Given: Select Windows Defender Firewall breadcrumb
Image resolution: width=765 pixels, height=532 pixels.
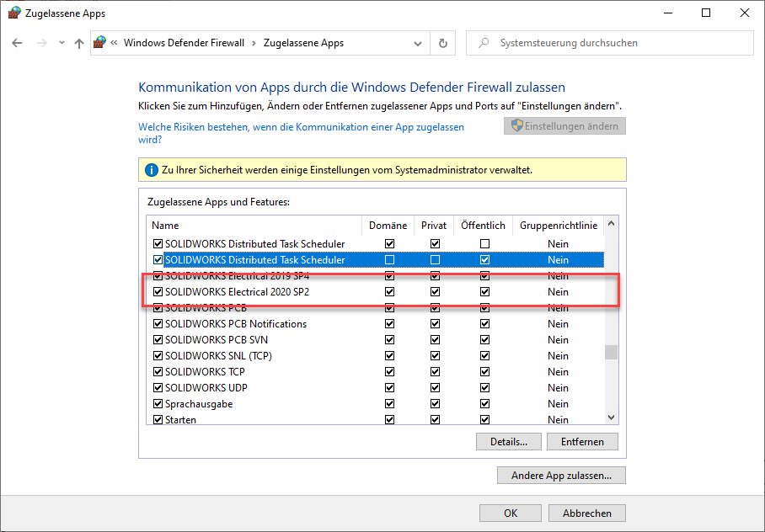Looking at the screenshot, I should coord(184,43).
